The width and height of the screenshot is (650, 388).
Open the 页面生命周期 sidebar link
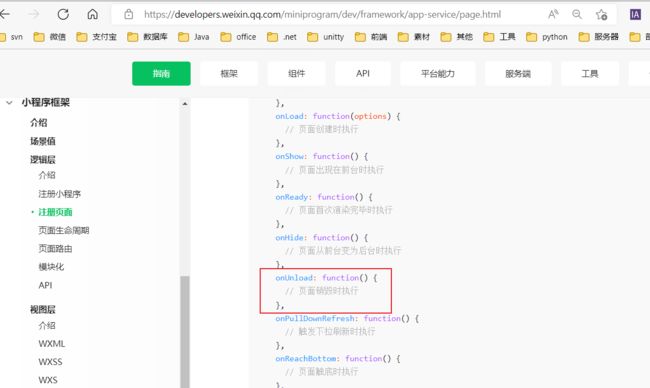pos(64,230)
